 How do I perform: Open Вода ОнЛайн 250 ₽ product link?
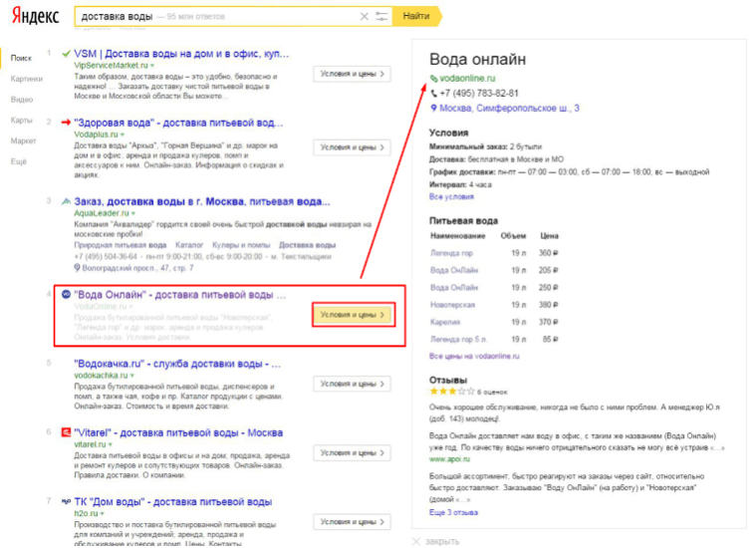(x=453, y=288)
